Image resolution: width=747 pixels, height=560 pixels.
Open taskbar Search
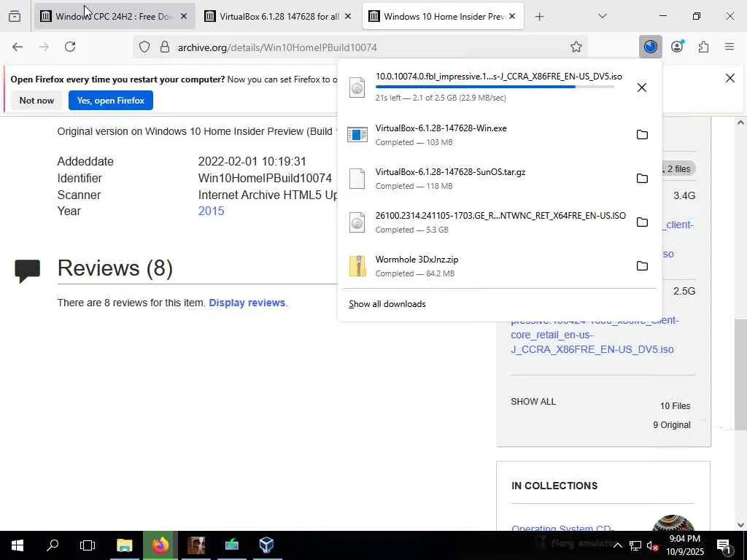53,545
